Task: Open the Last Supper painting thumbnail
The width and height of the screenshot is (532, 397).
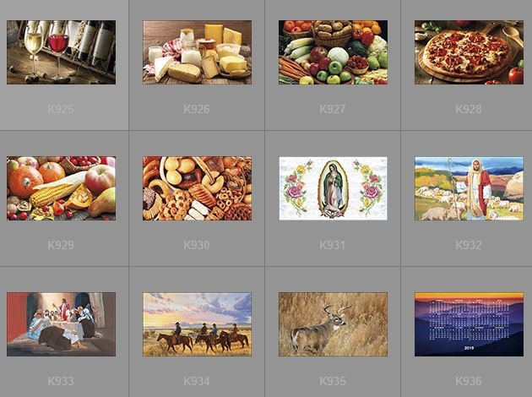Action: click(61, 324)
